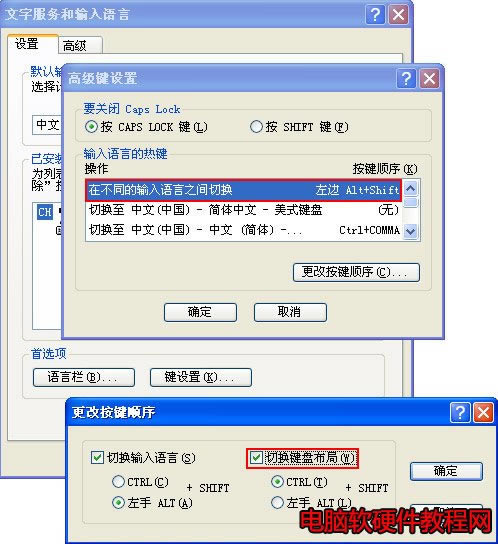Click help icon in 文字服务和输入语言 window
Viewport: 498px width, 544px height.
[375, 15]
